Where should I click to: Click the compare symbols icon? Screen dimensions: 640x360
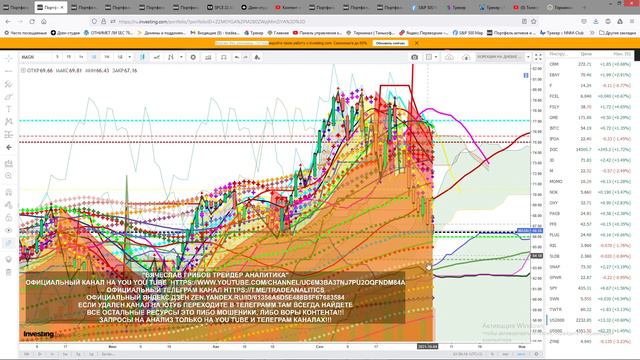[157, 57]
